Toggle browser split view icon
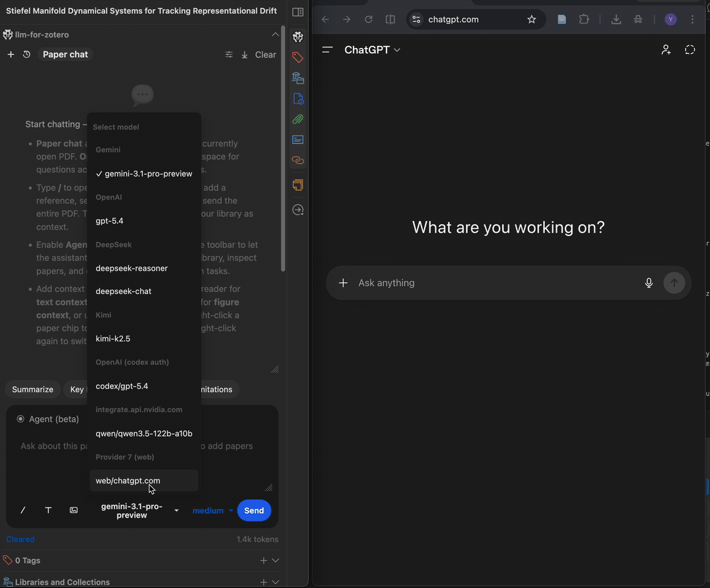The height and width of the screenshot is (588, 710). tap(390, 20)
